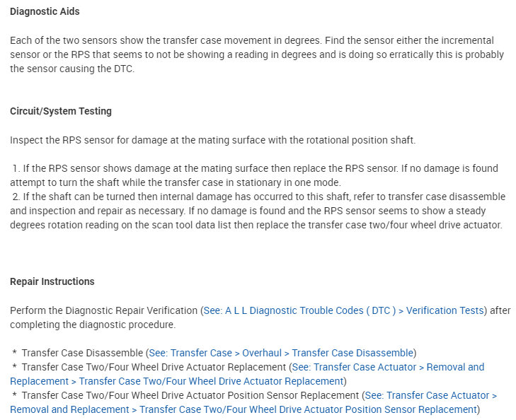Open the Verification Tests DTC link
Screen dimensions: 516x420
point(344,310)
